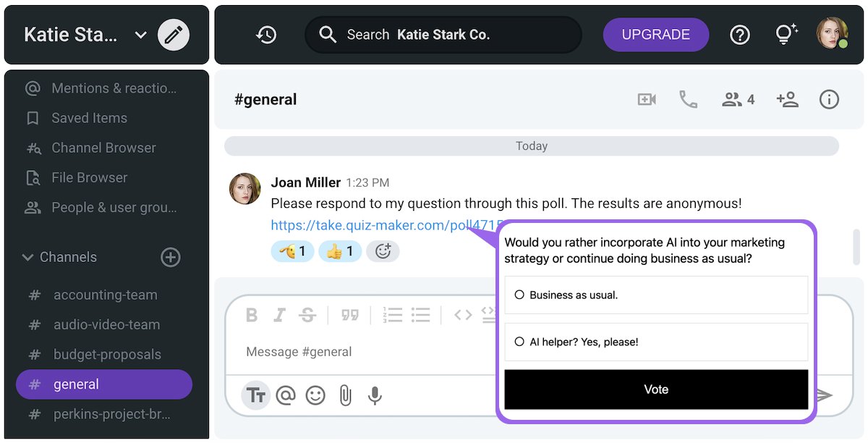
Task: Click the help question mark icon
Action: (x=740, y=35)
